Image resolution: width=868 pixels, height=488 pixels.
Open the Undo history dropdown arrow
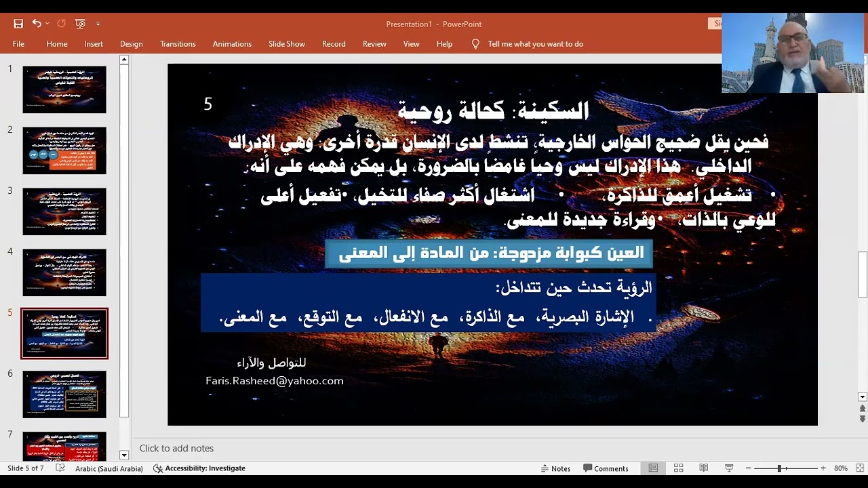48,24
